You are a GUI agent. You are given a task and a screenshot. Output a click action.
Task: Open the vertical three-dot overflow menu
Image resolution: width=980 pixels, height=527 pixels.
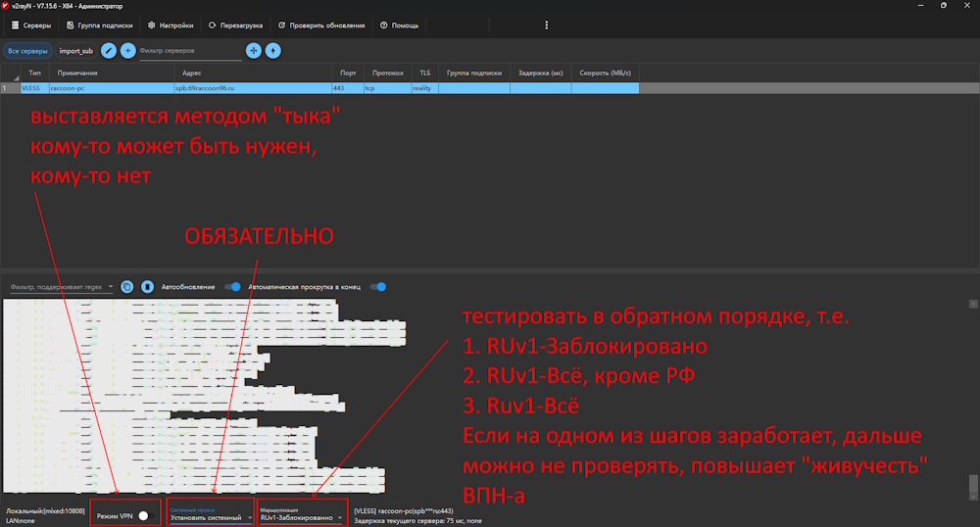coord(546,25)
